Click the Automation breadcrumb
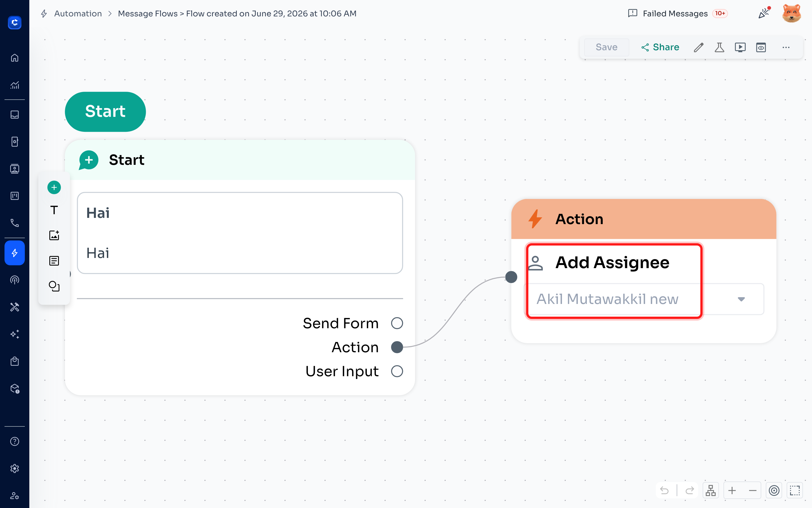812x508 pixels. pos(78,14)
